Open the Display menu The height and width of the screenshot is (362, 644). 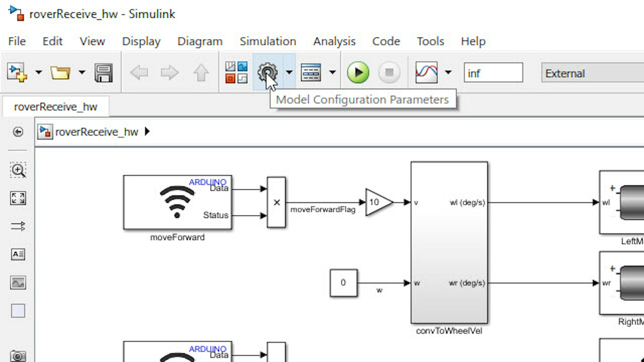coord(141,42)
